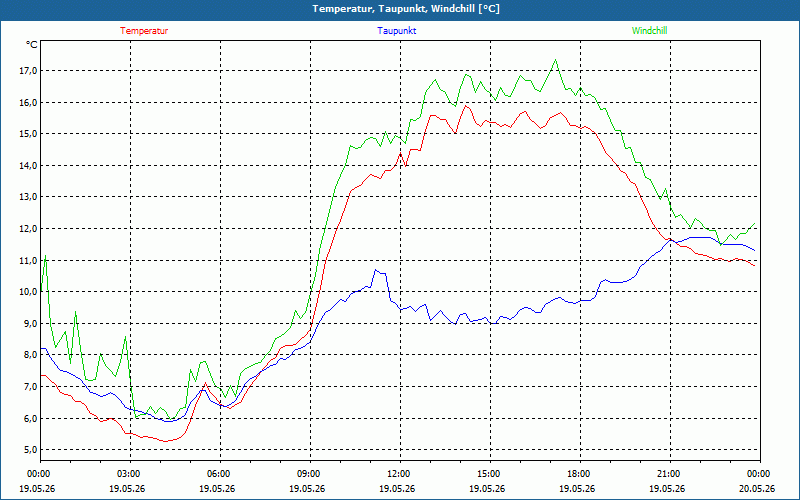The image size is (800, 500).
Task: Click the '9,0' y-axis value
Action: tap(31, 323)
